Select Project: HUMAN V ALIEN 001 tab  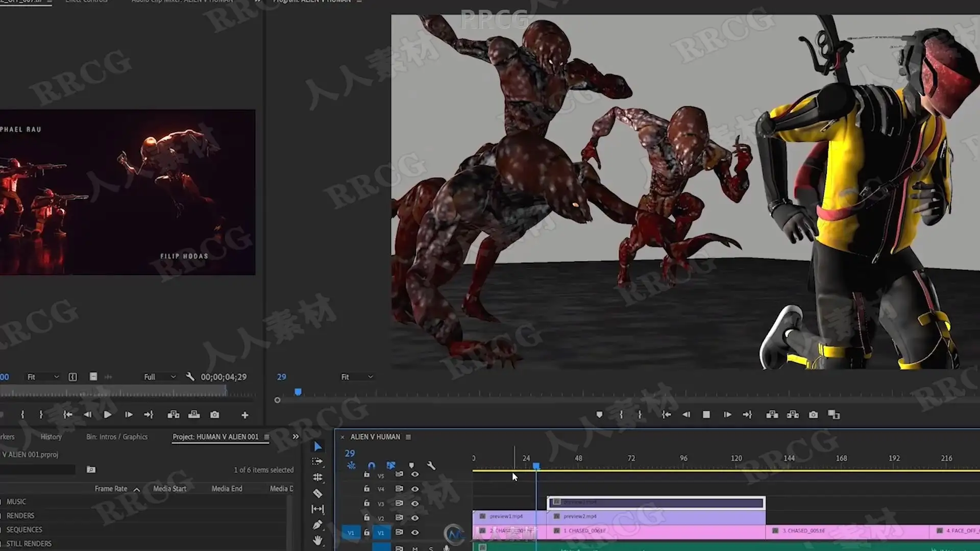pos(215,437)
